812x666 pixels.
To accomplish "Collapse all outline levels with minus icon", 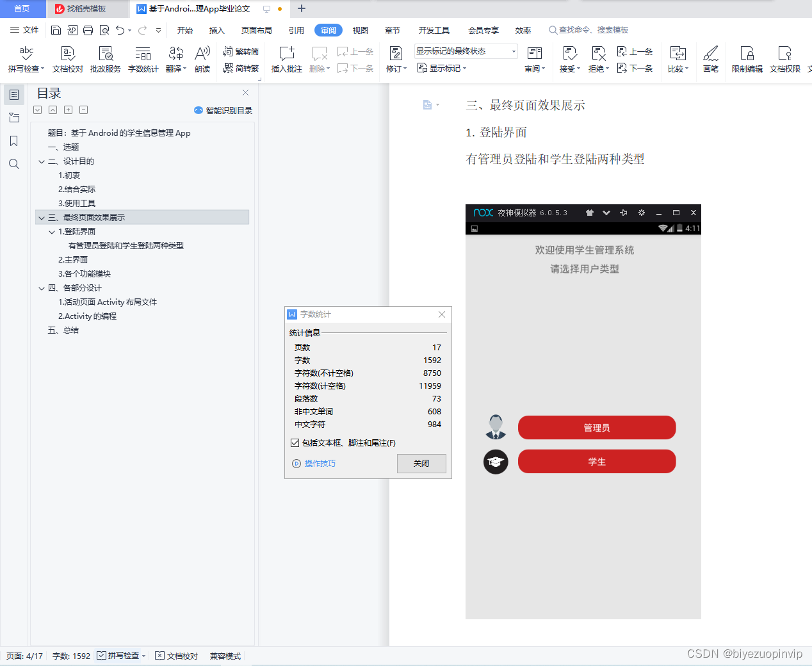I will tap(83, 110).
